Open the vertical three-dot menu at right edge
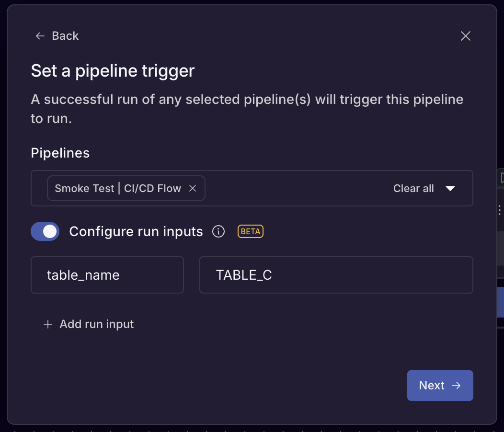This screenshot has height=432, width=504. (500, 209)
